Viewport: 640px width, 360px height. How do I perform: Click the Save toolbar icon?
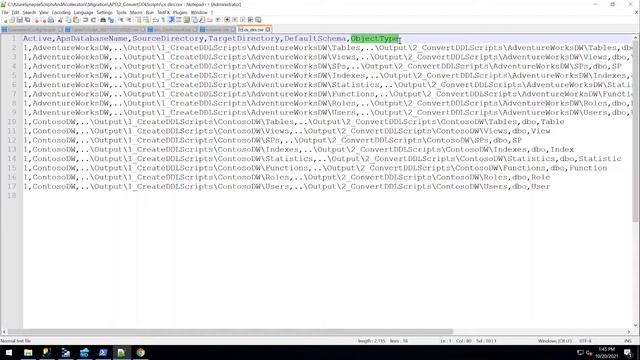coord(20,20)
